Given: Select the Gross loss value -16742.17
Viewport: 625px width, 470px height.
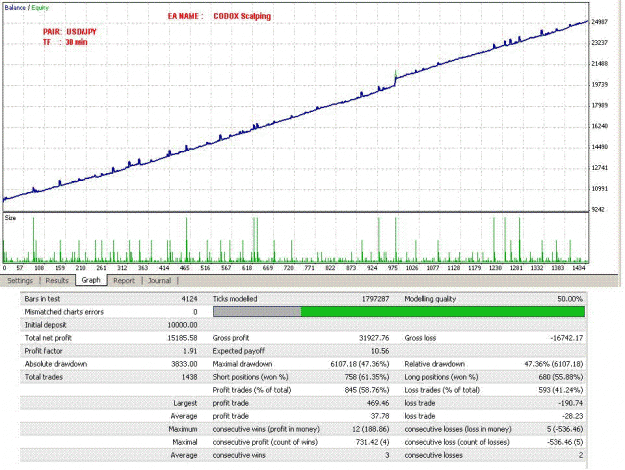Looking at the screenshot, I should [566, 338].
